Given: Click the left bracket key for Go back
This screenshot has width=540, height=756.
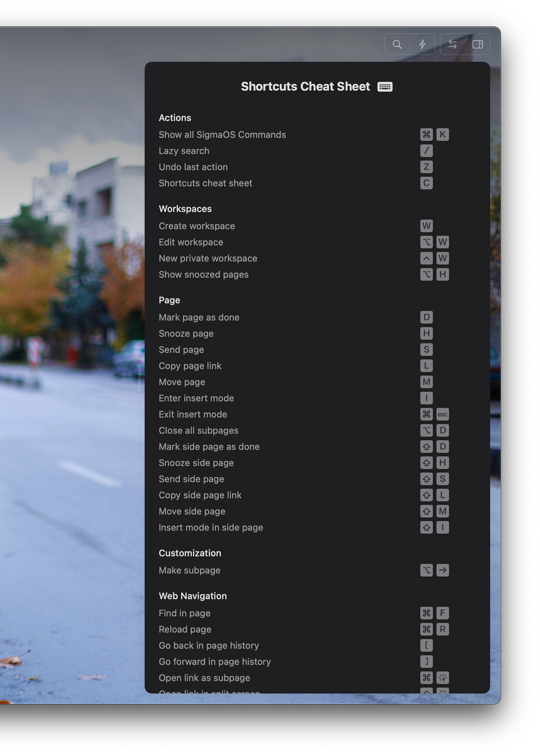Looking at the screenshot, I should click(427, 645).
